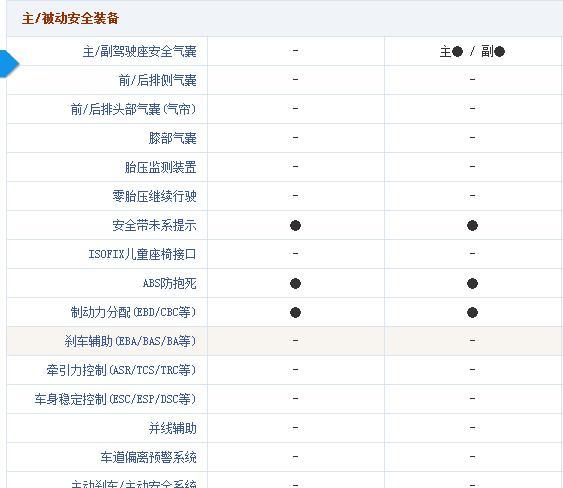
Task: Click second column dash in 并线辅助 row
Action: click(x=472, y=428)
